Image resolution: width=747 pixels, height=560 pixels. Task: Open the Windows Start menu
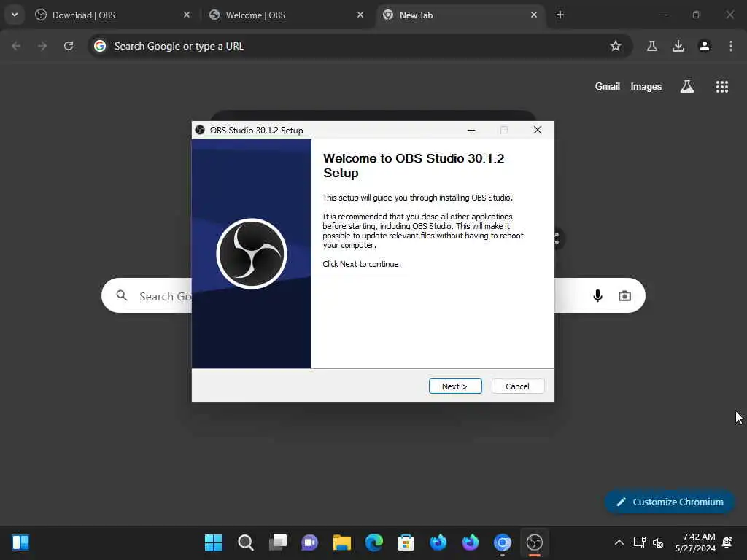[214, 542]
